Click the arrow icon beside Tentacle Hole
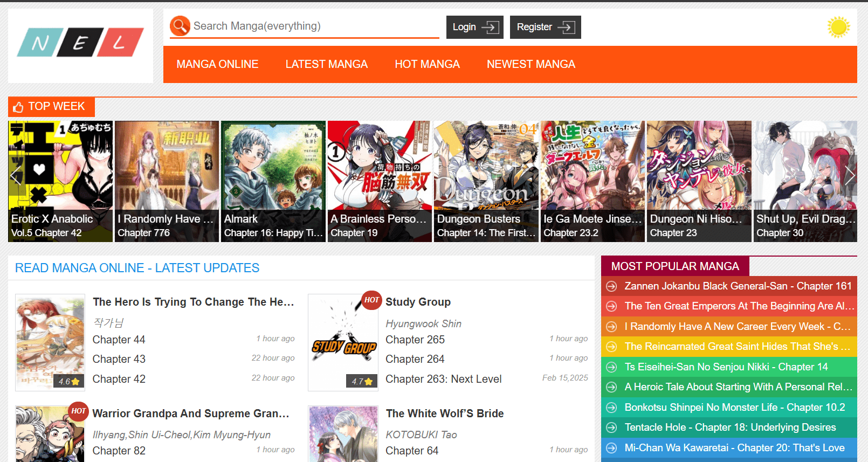The height and width of the screenshot is (462, 868). (611, 427)
